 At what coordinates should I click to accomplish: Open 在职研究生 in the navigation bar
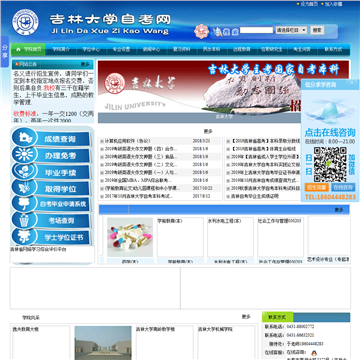pyautogui.click(x=272, y=49)
